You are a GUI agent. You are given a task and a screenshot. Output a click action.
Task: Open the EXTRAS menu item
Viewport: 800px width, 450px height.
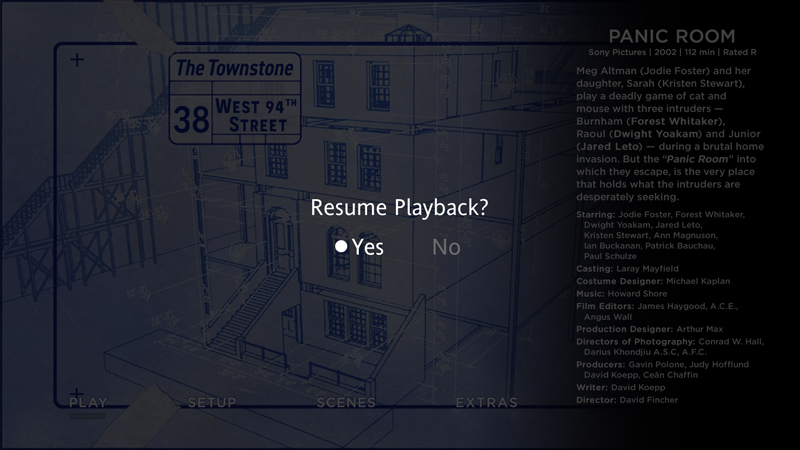[x=487, y=403]
